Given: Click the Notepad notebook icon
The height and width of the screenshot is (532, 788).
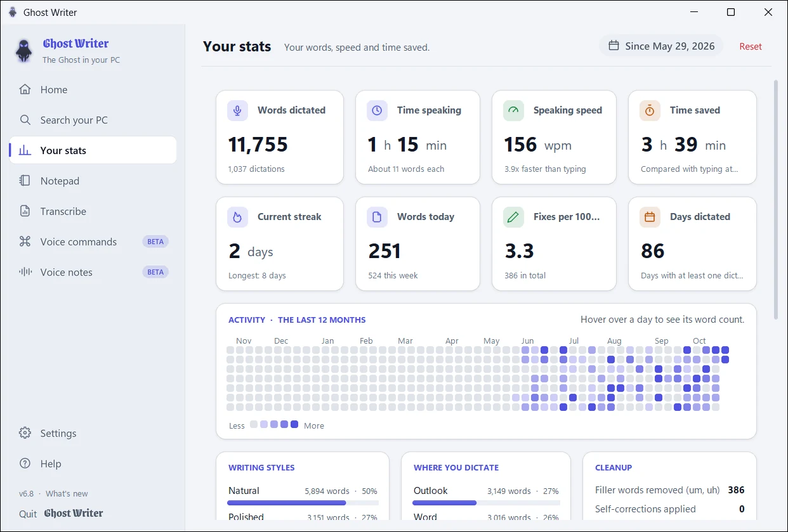Looking at the screenshot, I should [25, 181].
